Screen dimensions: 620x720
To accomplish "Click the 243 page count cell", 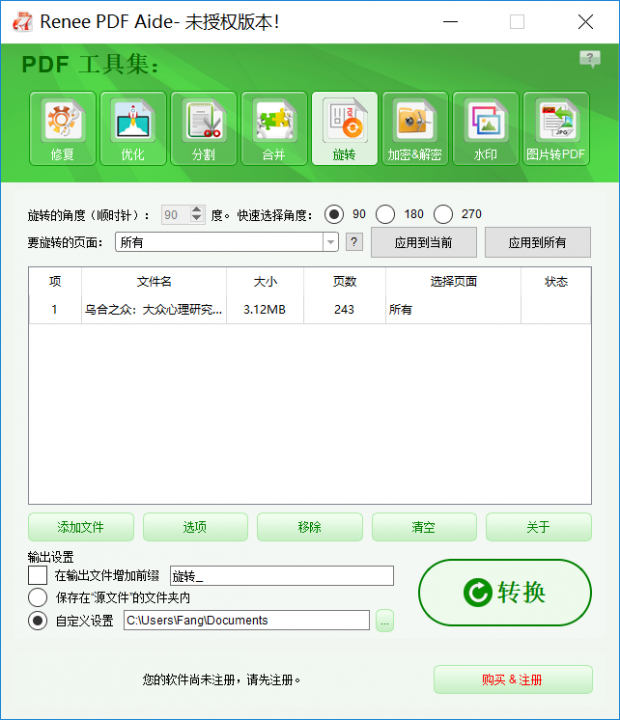I will pos(344,309).
